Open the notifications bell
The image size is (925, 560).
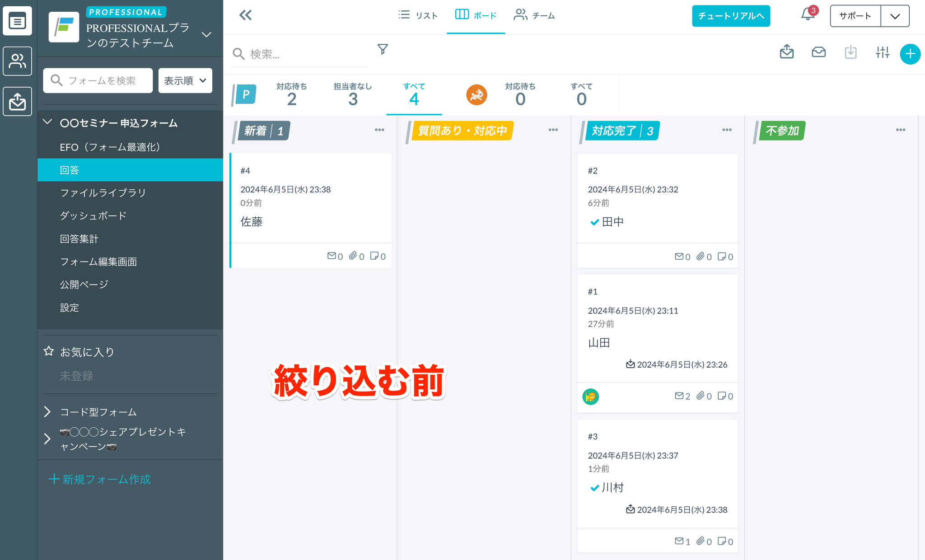(808, 15)
